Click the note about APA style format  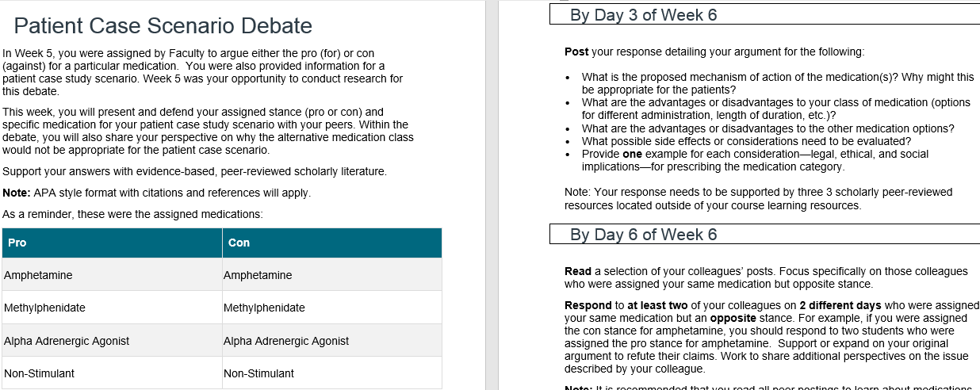pyautogui.click(x=157, y=193)
